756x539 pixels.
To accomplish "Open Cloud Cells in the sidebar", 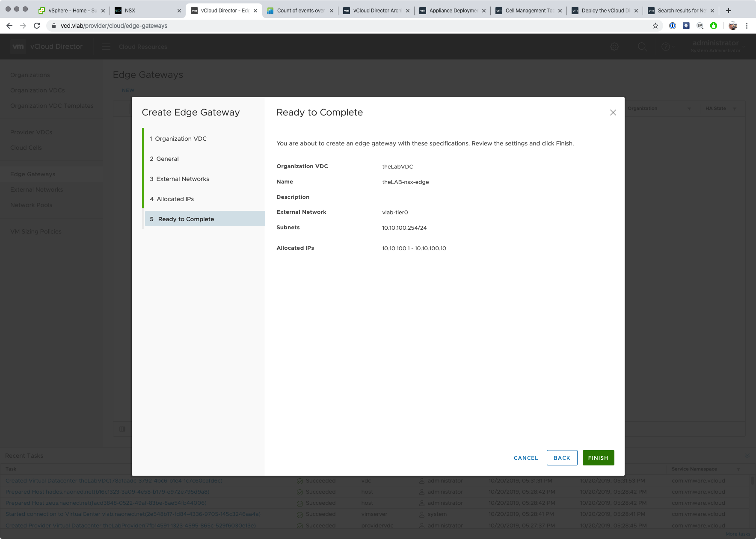I will [26, 148].
